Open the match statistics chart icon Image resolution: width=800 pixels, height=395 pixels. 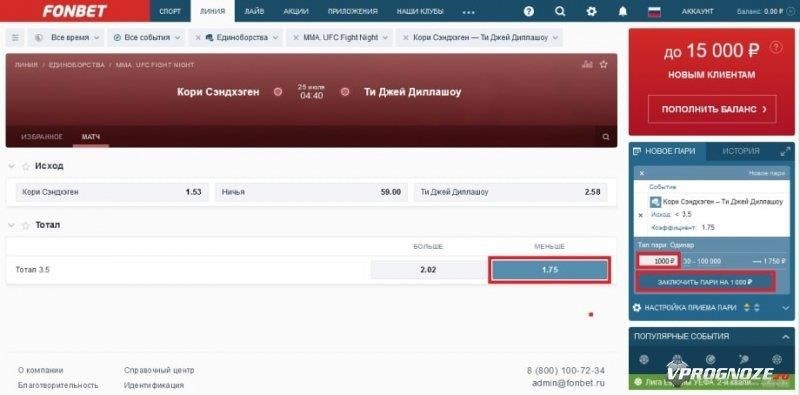[x=587, y=64]
